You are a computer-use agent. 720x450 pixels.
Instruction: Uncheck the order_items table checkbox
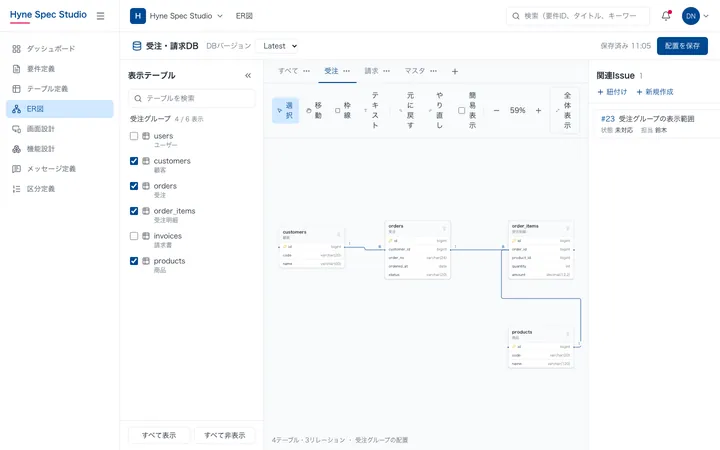tap(134, 211)
